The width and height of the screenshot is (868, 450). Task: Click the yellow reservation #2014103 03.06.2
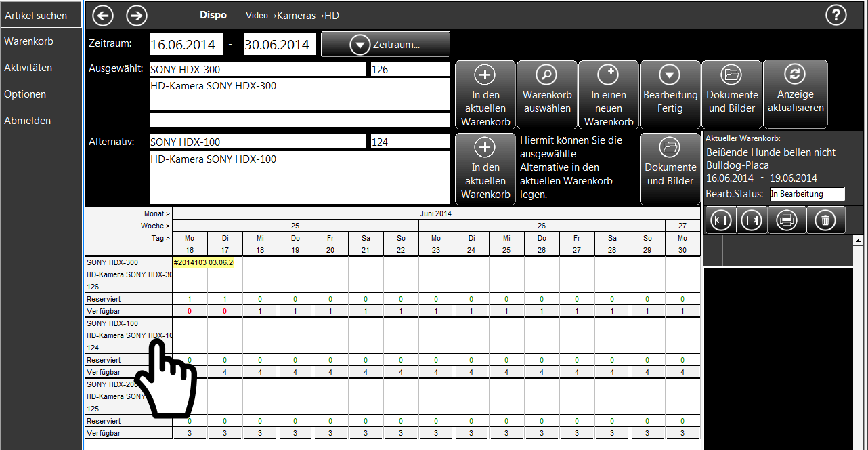(203, 262)
